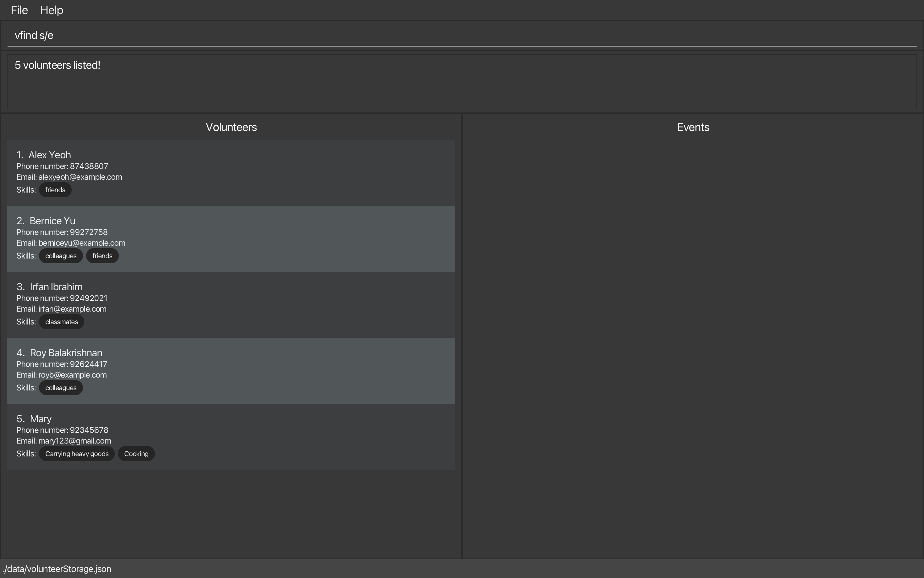This screenshot has height=578, width=924.
Task: Click the Events panel heading
Action: pyautogui.click(x=693, y=127)
